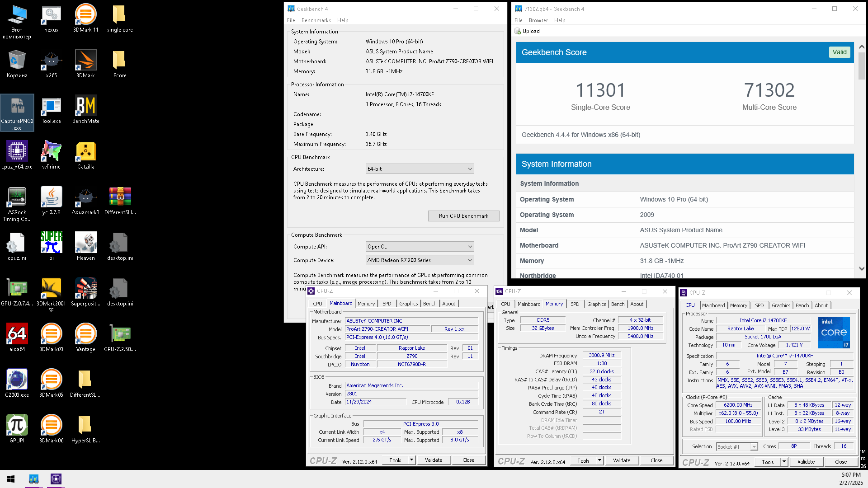Screen dimensions: 868x488
Task: Expand Tools arrow in CPU tab CPU-Z window
Action: [x=784, y=462]
